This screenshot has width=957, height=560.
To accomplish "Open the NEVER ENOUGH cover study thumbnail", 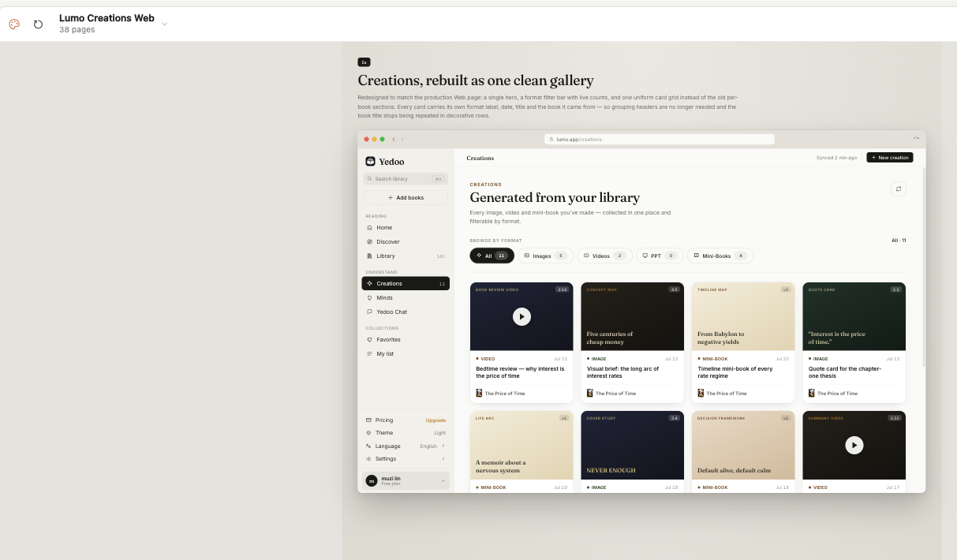I will (633, 445).
